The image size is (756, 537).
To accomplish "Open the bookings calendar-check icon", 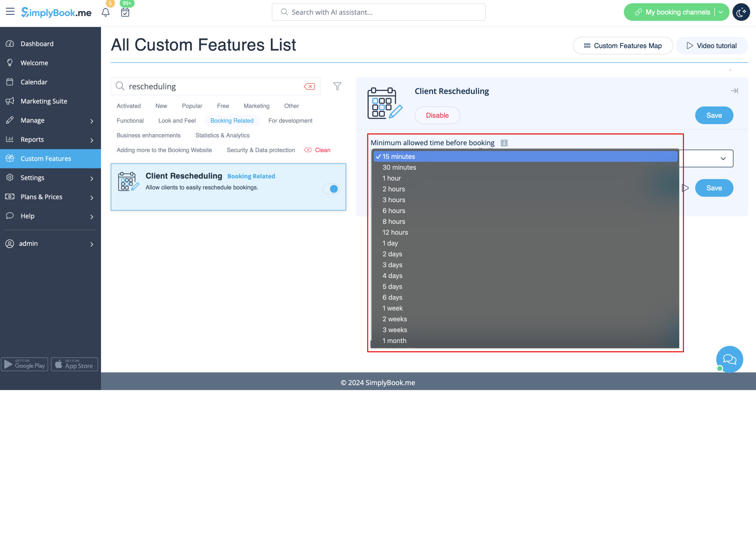I will (x=125, y=13).
